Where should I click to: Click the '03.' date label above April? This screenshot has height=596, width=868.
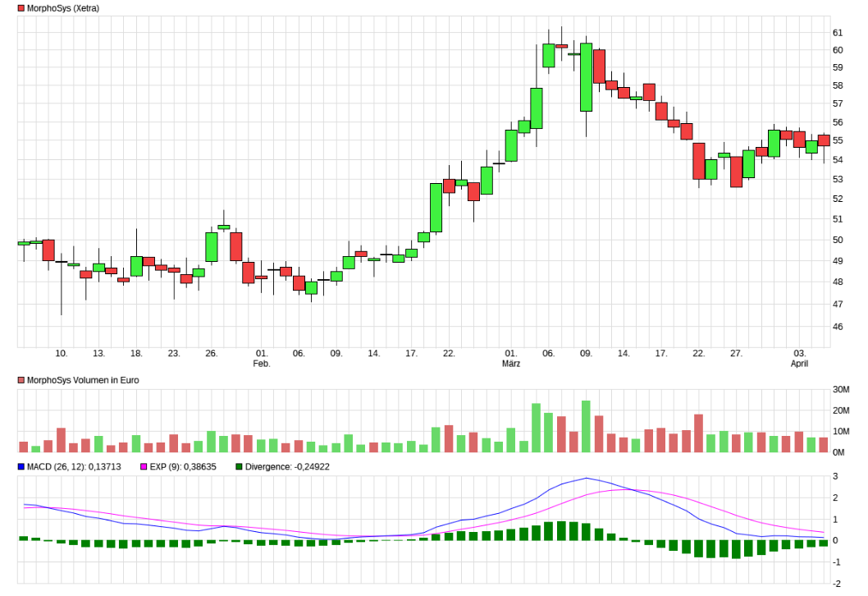(x=799, y=353)
